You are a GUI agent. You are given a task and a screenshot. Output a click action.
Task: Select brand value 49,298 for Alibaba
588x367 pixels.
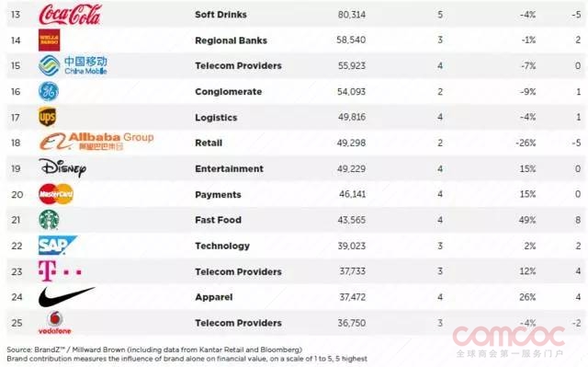(351, 143)
